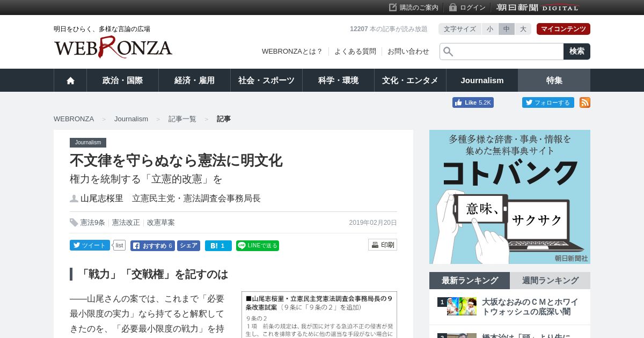This screenshot has width=644, height=338.
Task: Click the author person icon
Action: pyautogui.click(x=74, y=199)
